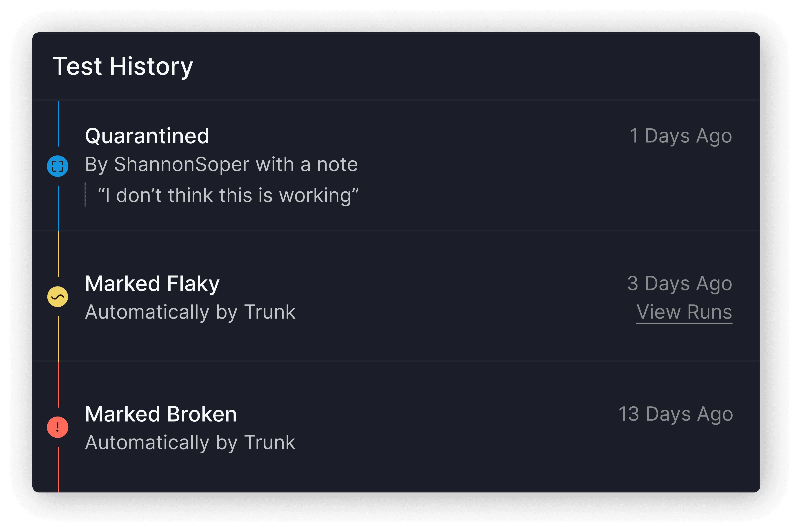Click the "13 Days Ago" timestamp

tap(676, 414)
